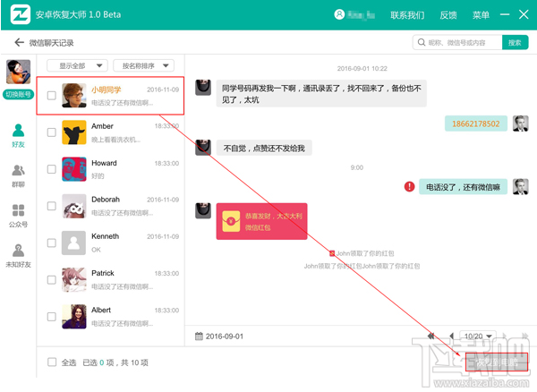Check the box for 小明同学
The height and width of the screenshot is (392, 537).
[x=52, y=96]
